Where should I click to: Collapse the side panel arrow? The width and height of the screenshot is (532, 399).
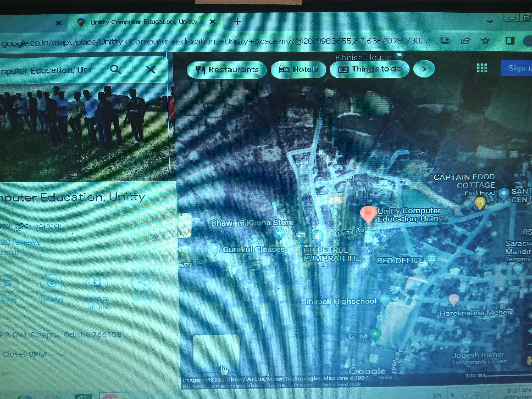(185, 226)
